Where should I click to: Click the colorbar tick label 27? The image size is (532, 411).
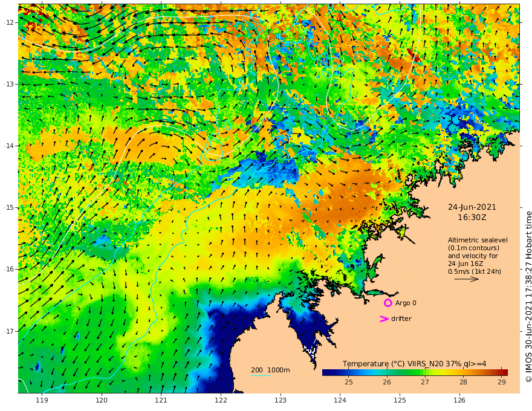click(425, 382)
